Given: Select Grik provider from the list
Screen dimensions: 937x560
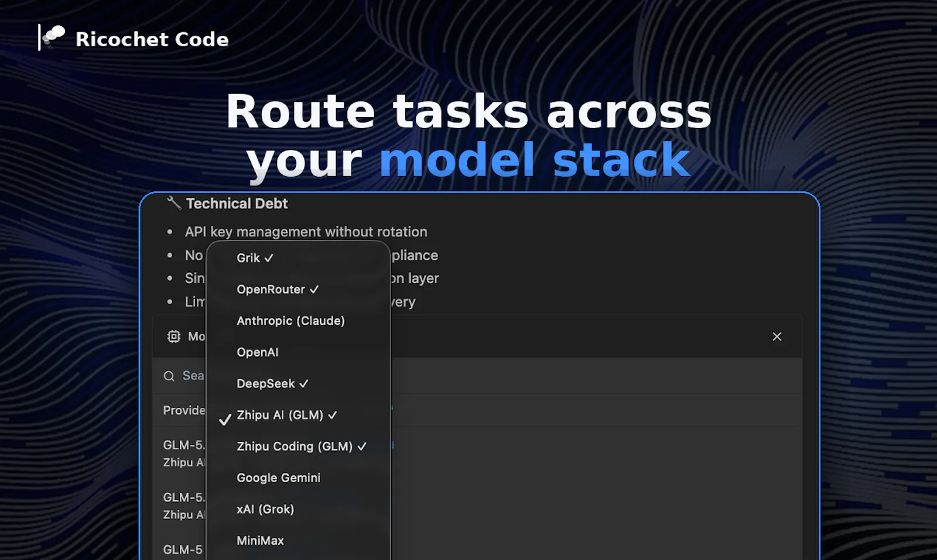Looking at the screenshot, I should click(298, 258).
